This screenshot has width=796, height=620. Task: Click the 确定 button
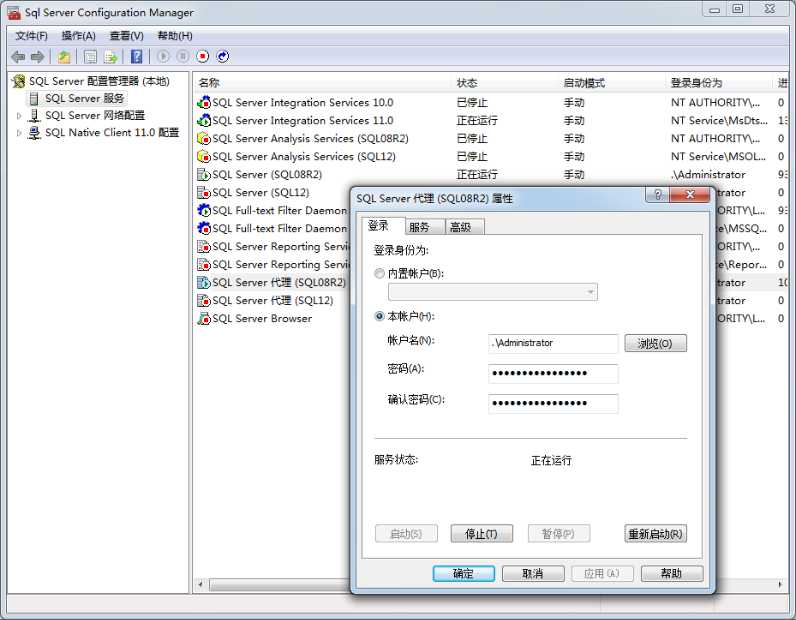click(x=463, y=574)
